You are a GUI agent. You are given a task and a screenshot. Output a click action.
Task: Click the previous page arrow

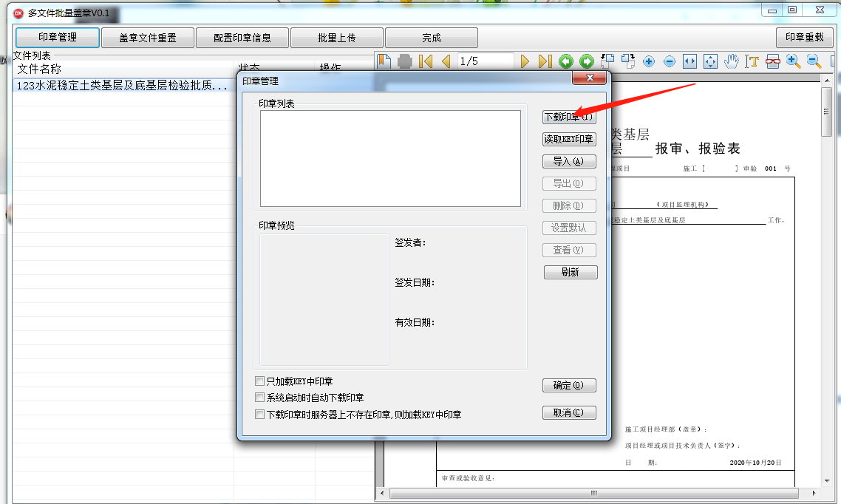tap(445, 61)
